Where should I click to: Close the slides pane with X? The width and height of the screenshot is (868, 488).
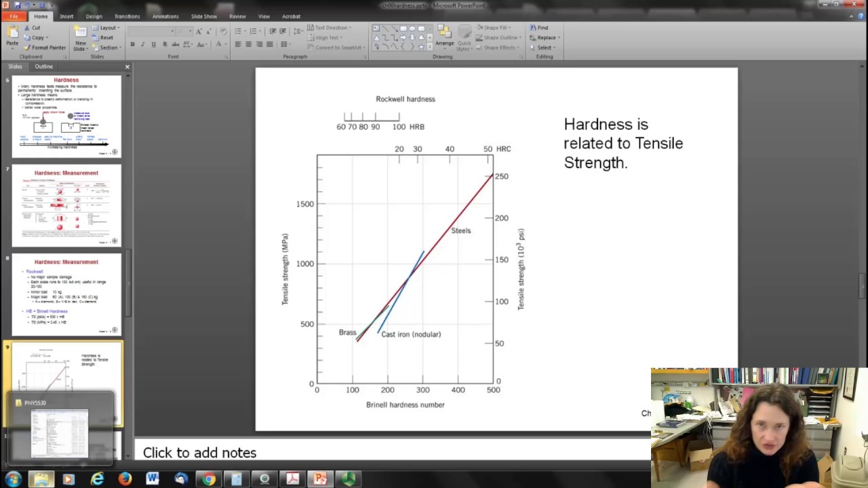[x=127, y=66]
